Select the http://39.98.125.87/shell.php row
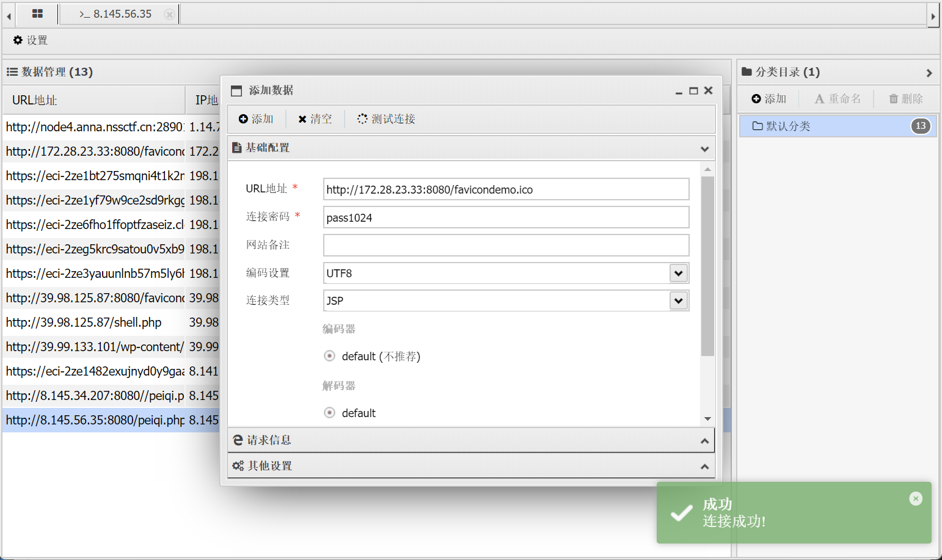This screenshot has height=560, width=942. [84, 322]
